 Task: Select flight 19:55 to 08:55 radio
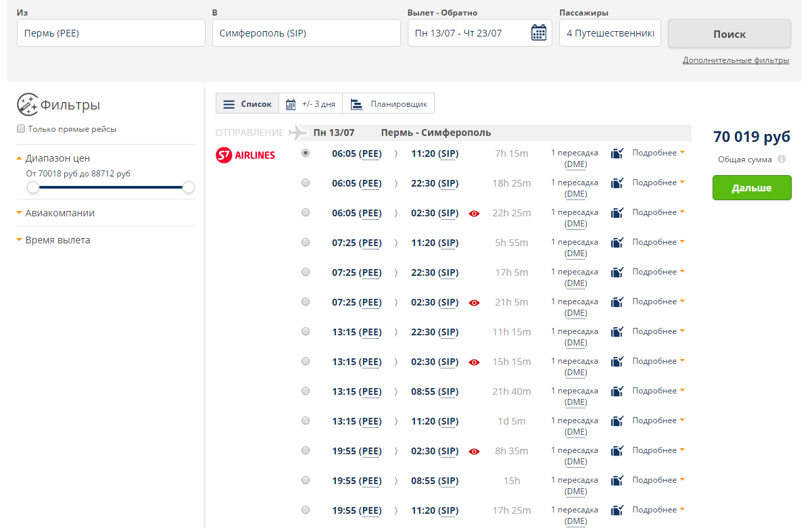pos(306,480)
